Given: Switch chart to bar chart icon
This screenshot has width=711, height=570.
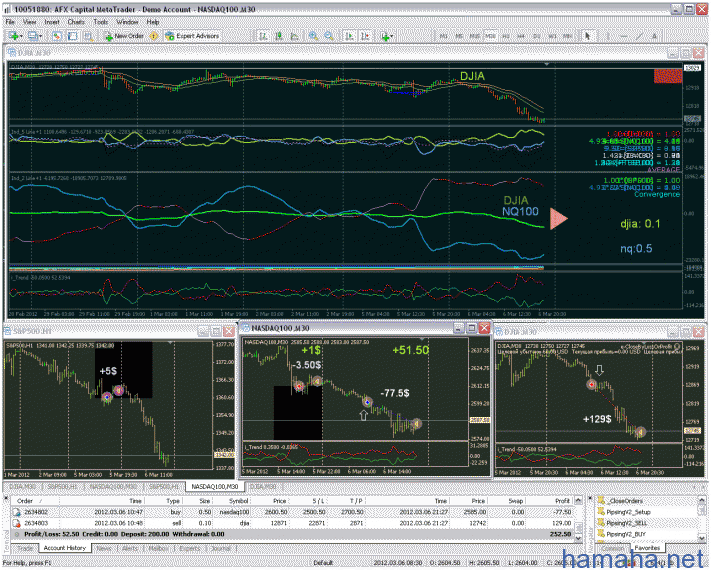Looking at the screenshot, I should tap(263, 36).
